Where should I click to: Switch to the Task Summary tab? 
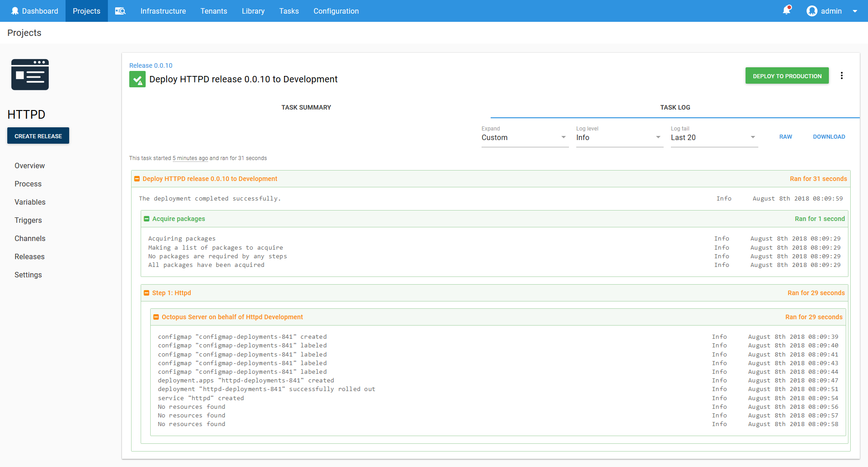pos(306,107)
